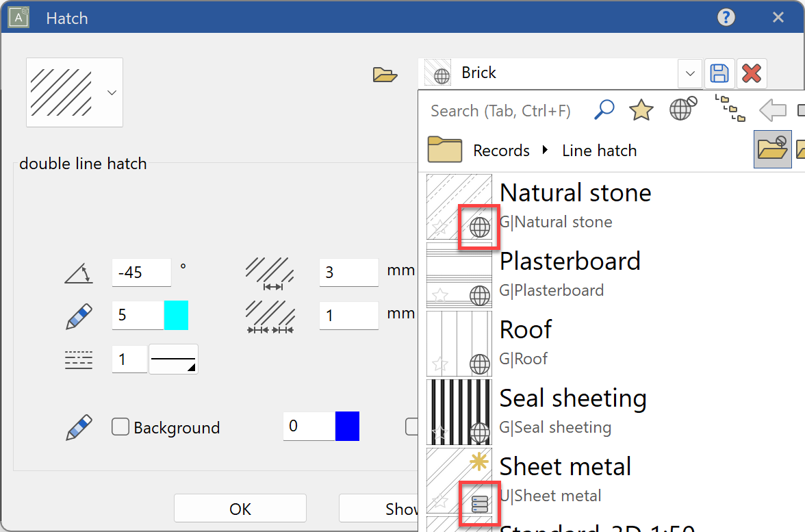Click the cyan pen color swatch
The height and width of the screenshot is (532, 805).
pos(176,315)
